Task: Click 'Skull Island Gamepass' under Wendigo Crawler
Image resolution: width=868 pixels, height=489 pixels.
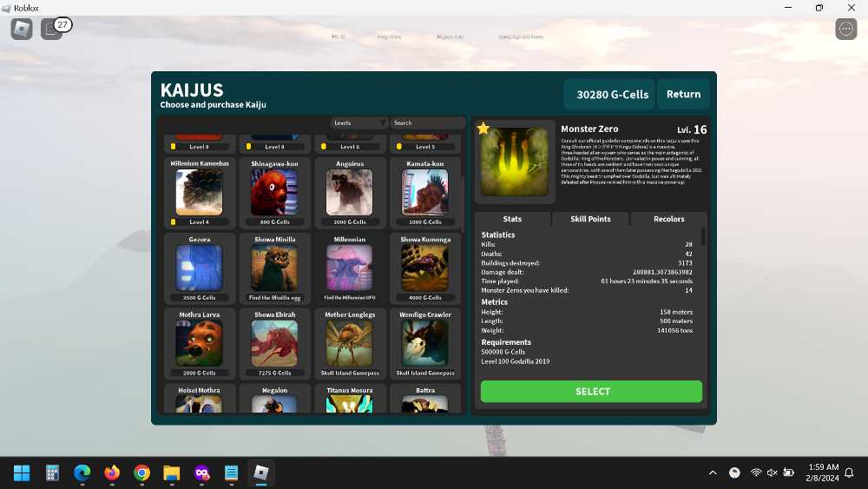Action: (424, 373)
